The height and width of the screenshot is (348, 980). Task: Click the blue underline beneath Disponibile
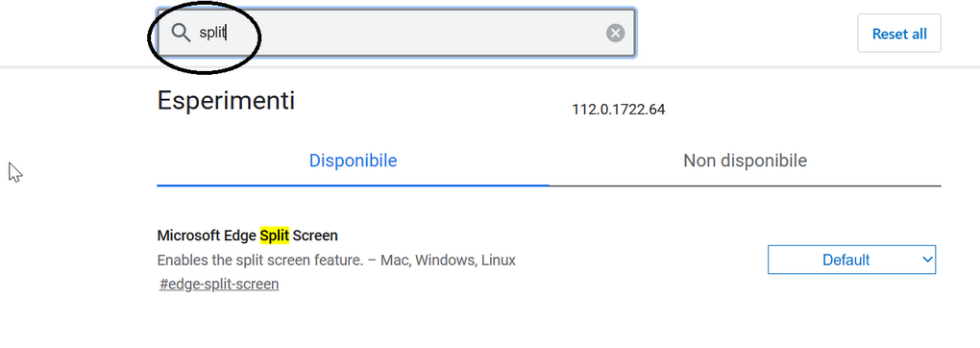coord(354,186)
